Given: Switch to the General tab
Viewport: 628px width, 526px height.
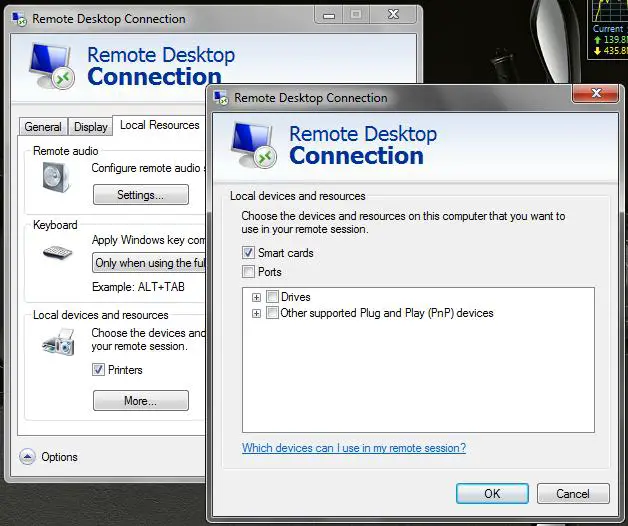Looking at the screenshot, I should tap(43, 127).
